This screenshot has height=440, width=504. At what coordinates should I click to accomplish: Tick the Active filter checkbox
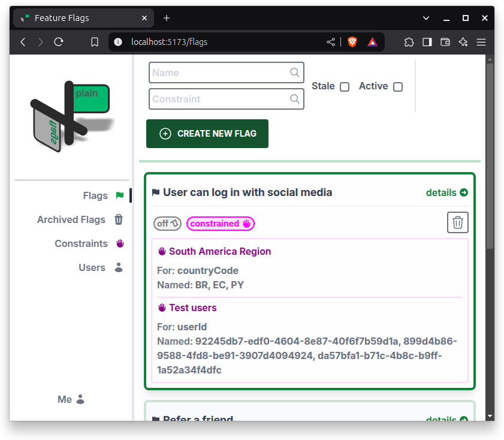(398, 87)
